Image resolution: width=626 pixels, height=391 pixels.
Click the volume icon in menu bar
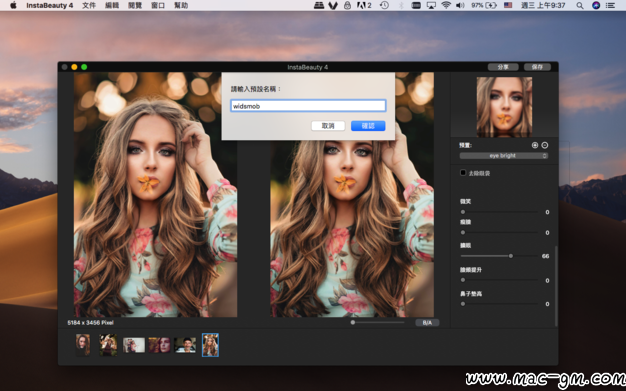pos(460,5)
